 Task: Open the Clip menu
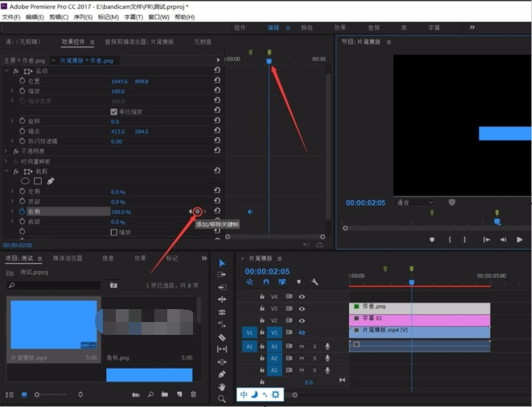point(59,17)
